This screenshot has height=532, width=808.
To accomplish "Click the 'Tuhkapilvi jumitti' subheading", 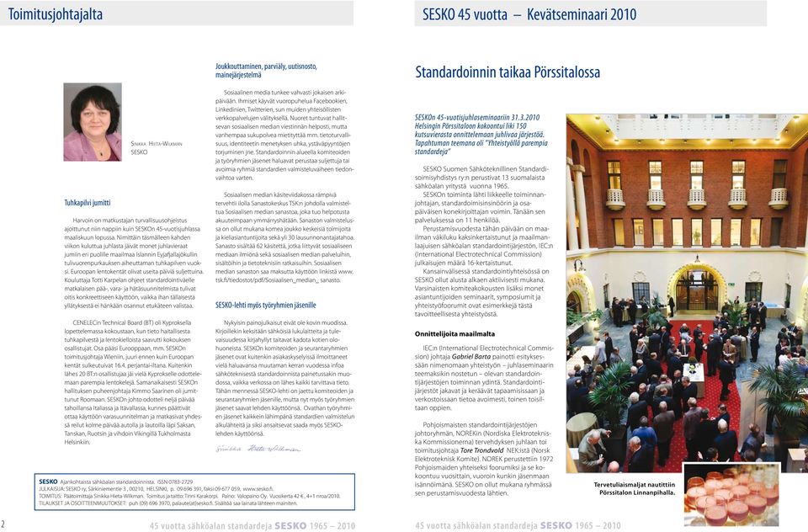I will [x=87, y=203].
